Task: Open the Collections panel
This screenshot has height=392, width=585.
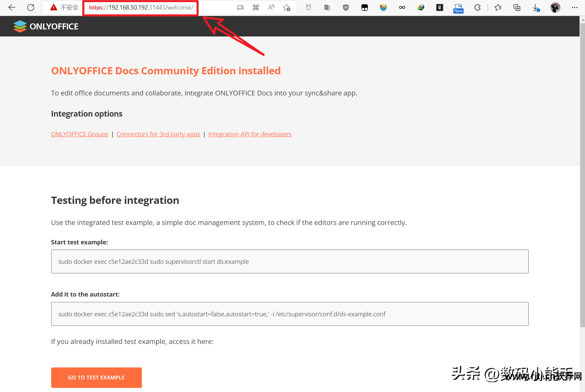Action: (x=517, y=7)
